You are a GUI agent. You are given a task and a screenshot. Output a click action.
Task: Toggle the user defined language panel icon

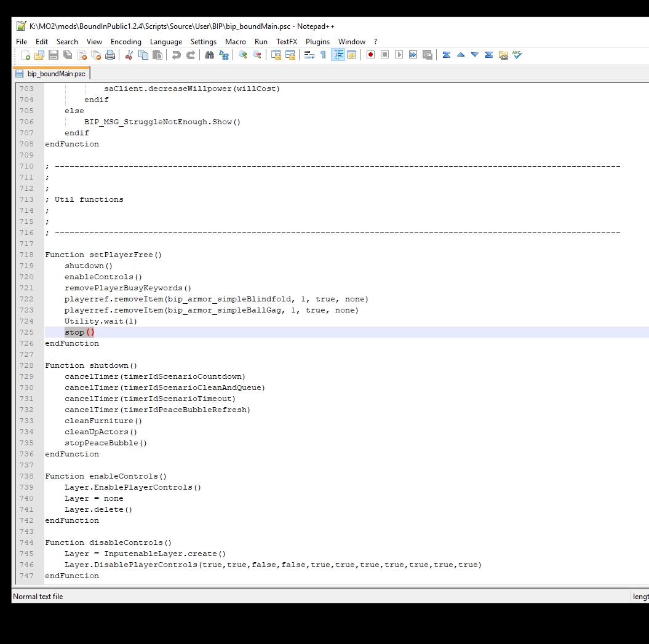coord(352,55)
